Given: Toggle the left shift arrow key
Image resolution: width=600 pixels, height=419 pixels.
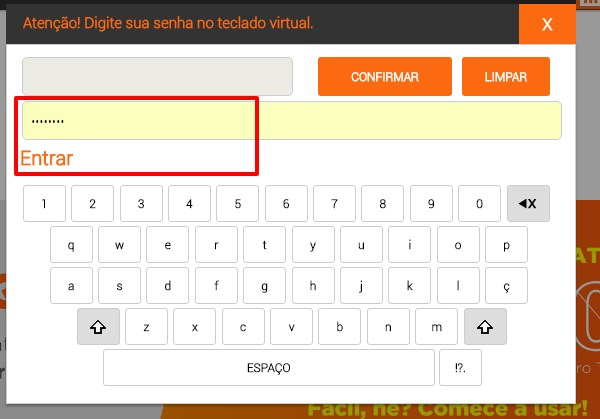Looking at the screenshot, I should [98, 327].
